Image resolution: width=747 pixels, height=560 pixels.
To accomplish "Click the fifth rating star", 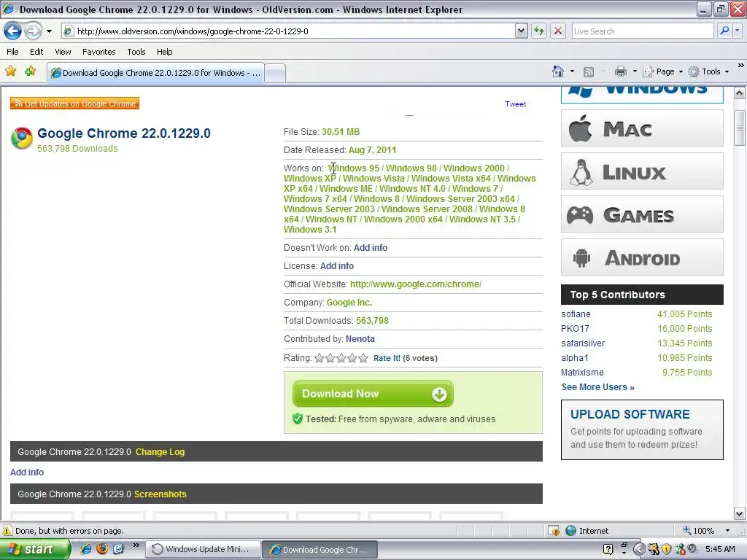I will (x=363, y=358).
